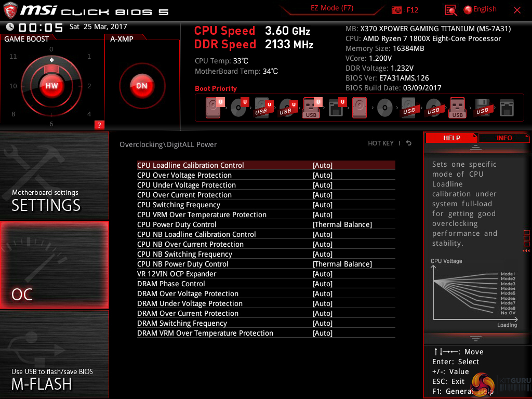This screenshot has width=532, height=399.
Task: Click the English language label
Action: pyautogui.click(x=485, y=9)
